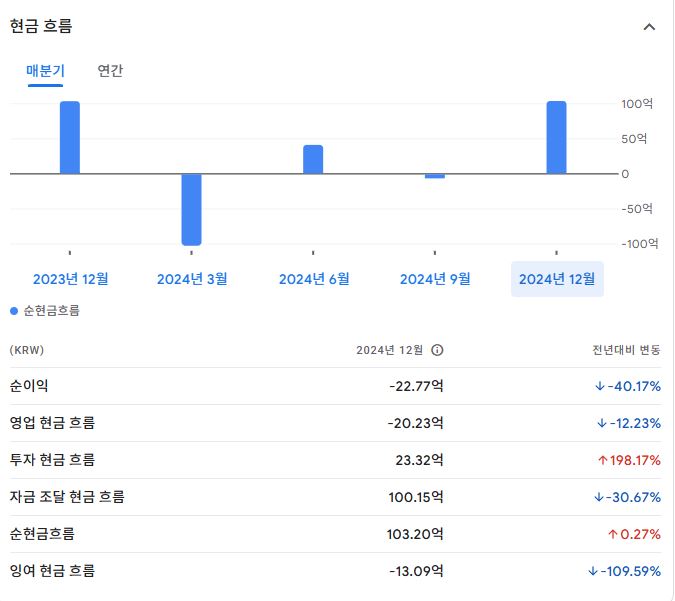The width and height of the screenshot is (675, 601).
Task: Click the red 0.27% change figure
Action: (634, 534)
